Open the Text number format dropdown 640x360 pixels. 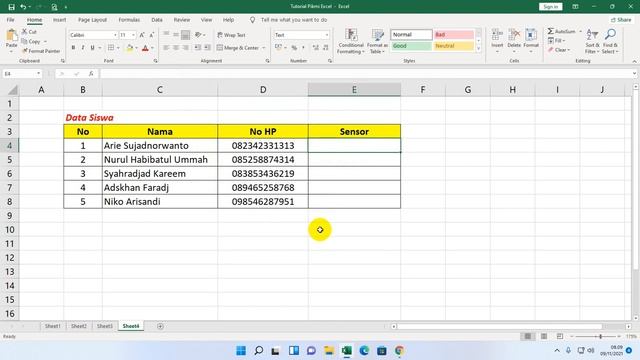point(327,35)
